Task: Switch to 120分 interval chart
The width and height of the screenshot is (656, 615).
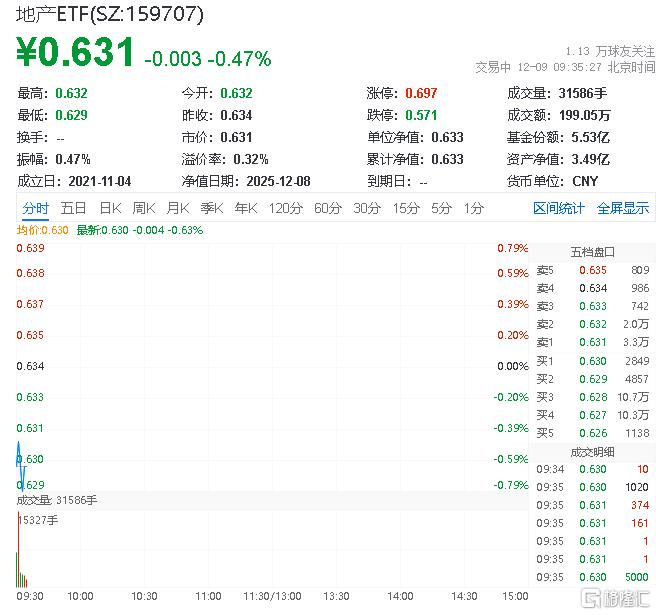Action: (x=285, y=208)
